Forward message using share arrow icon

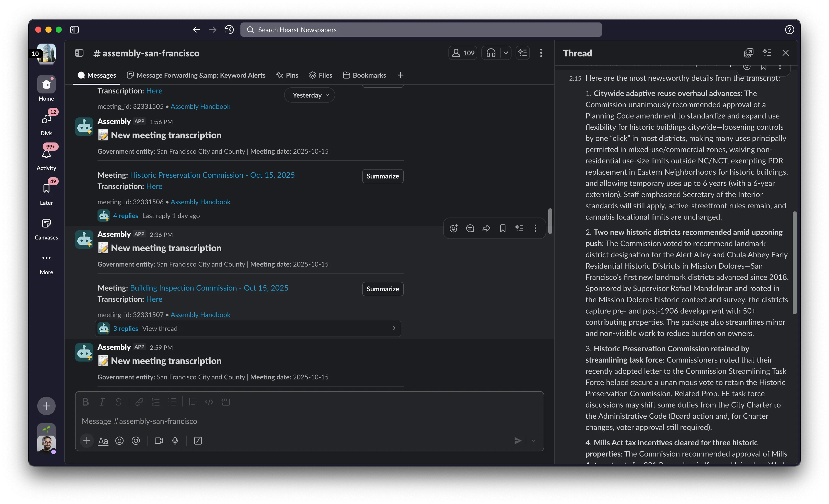(486, 229)
